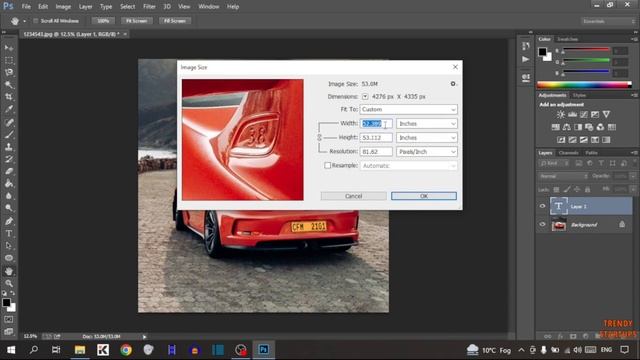Toggle lock transparent pixels in Layers
The width and height of the screenshot is (640, 360).
[x=556, y=189]
